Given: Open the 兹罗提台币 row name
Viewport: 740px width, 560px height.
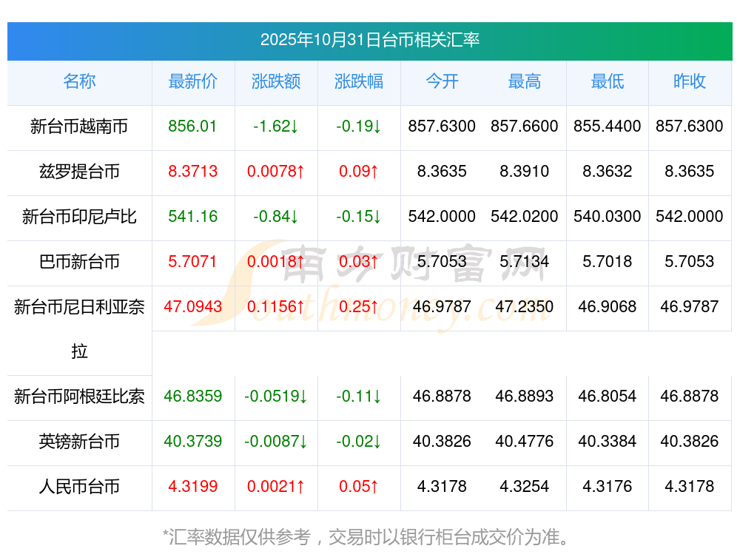Looking at the screenshot, I should click(x=79, y=172).
